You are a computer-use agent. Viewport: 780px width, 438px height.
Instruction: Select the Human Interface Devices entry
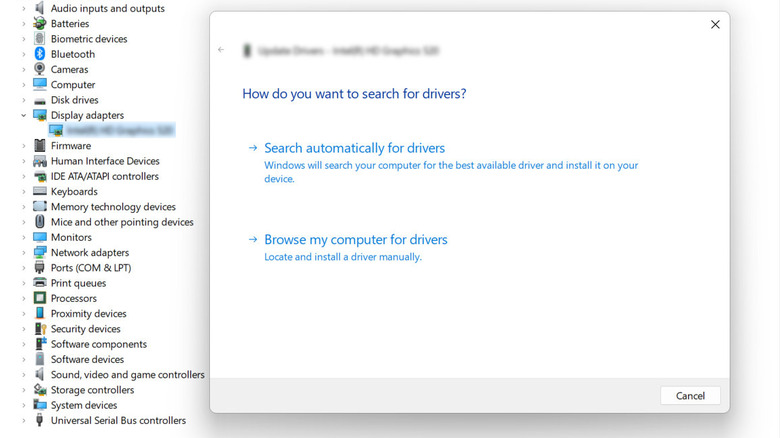pos(105,161)
